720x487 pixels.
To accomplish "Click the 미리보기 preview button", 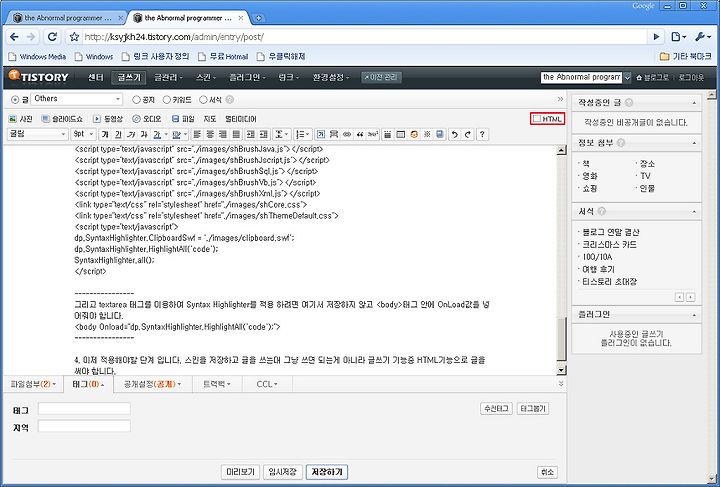I will (240, 471).
